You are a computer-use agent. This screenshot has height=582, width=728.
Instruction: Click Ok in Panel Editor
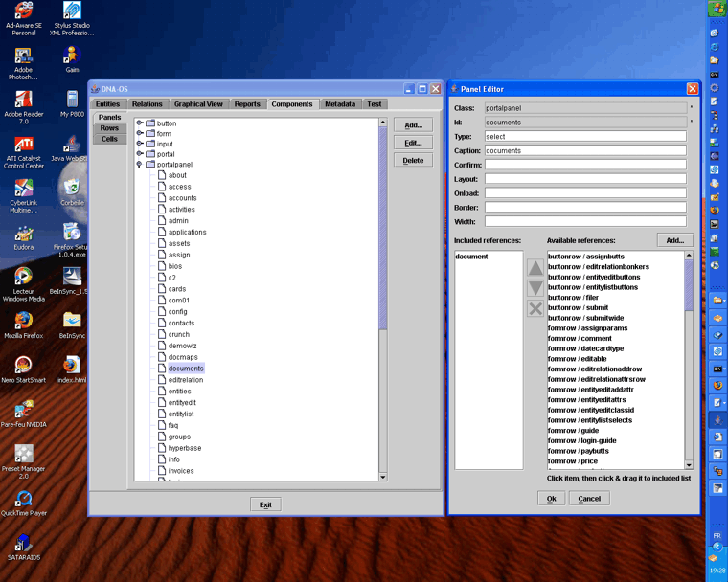pyautogui.click(x=551, y=499)
